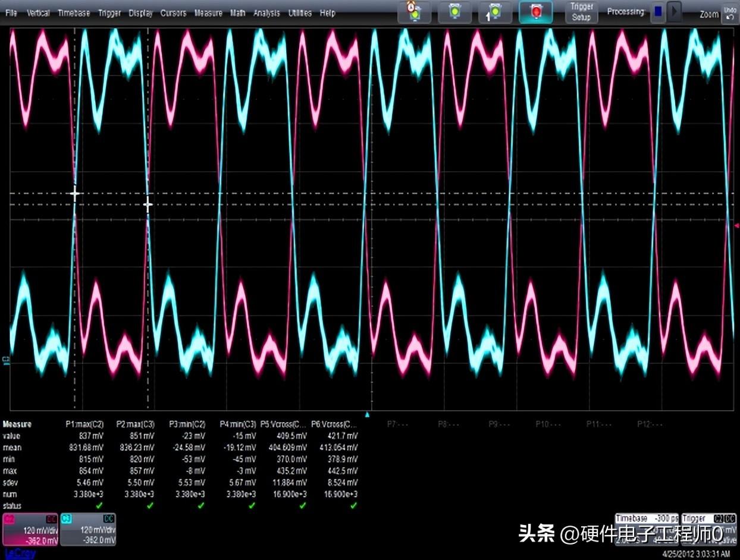Viewport: 740px width, 560px height.
Task: Click the blue Processing indicator square
Action: click(658, 12)
